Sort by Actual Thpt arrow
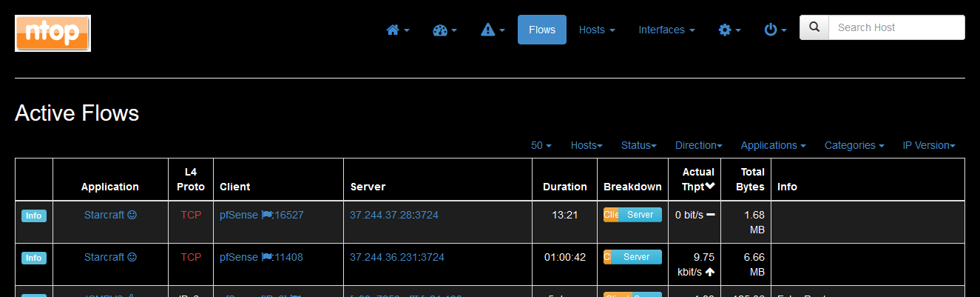 pos(710,187)
